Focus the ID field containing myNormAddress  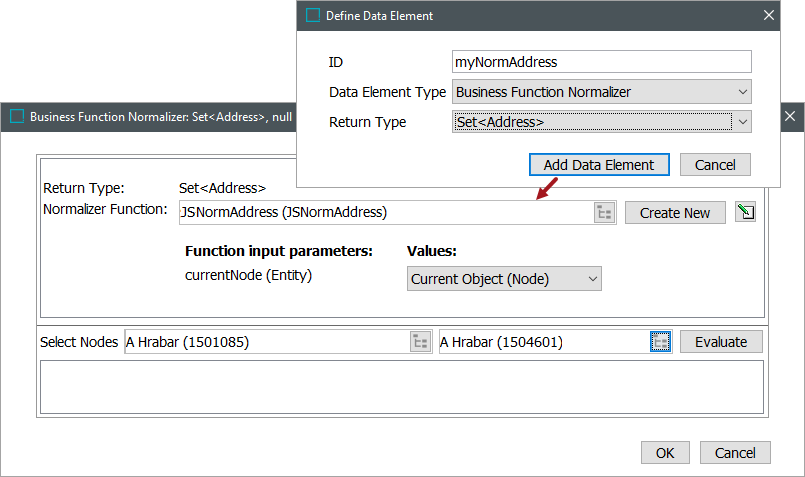point(601,62)
